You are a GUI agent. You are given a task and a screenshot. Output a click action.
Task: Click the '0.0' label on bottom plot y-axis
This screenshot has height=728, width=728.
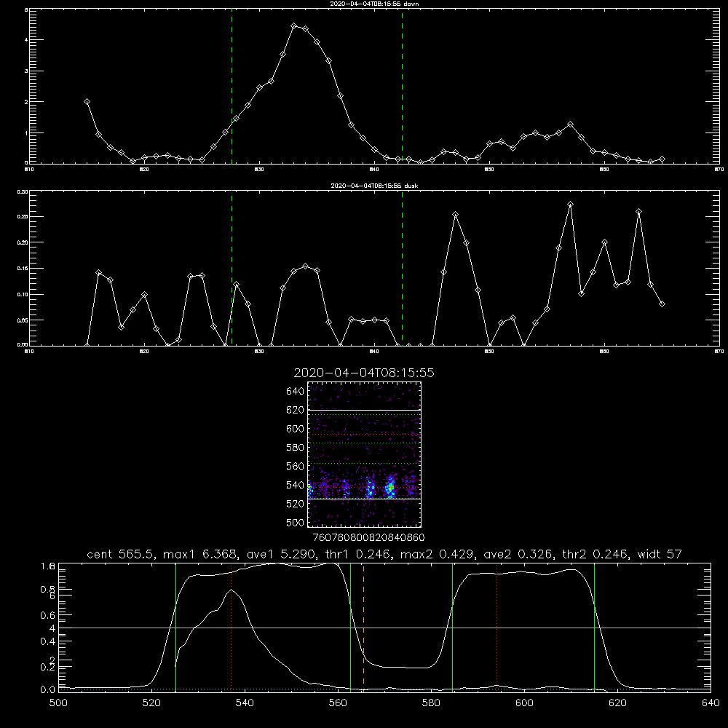(x=47, y=689)
